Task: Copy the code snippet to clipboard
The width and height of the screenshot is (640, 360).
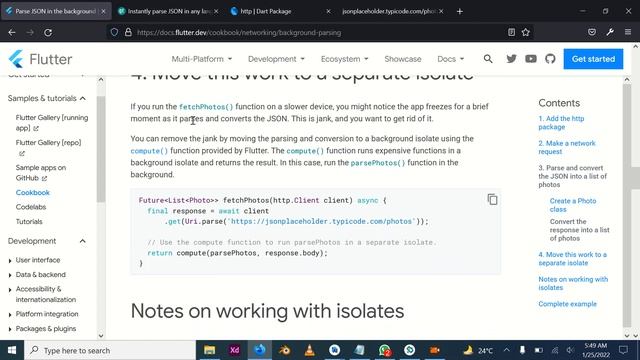Action: click(x=492, y=199)
